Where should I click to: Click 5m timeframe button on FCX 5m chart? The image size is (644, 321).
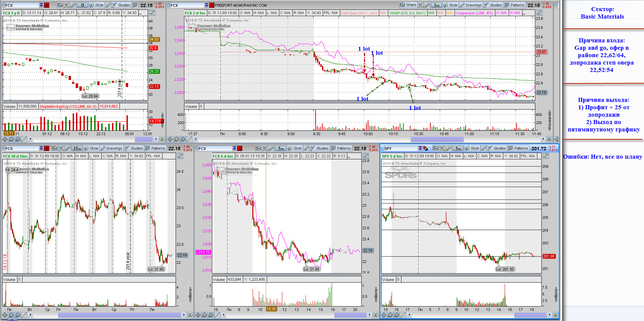pyautogui.click(x=281, y=148)
